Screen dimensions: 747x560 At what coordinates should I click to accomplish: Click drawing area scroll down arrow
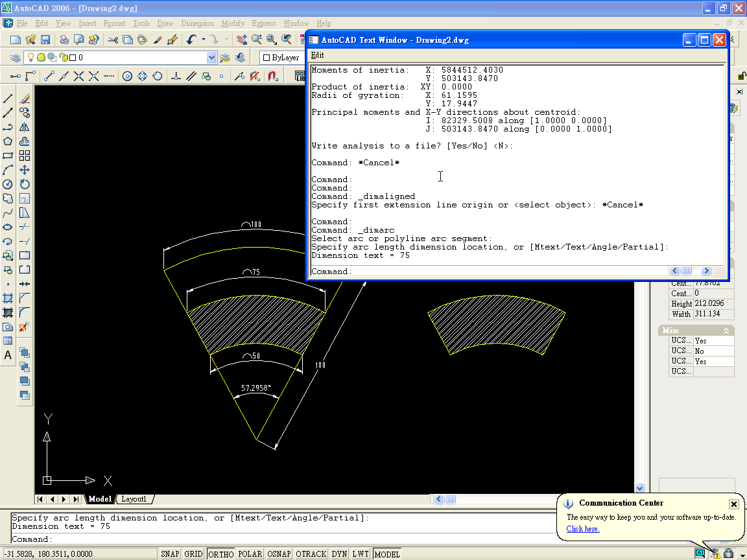point(639,488)
